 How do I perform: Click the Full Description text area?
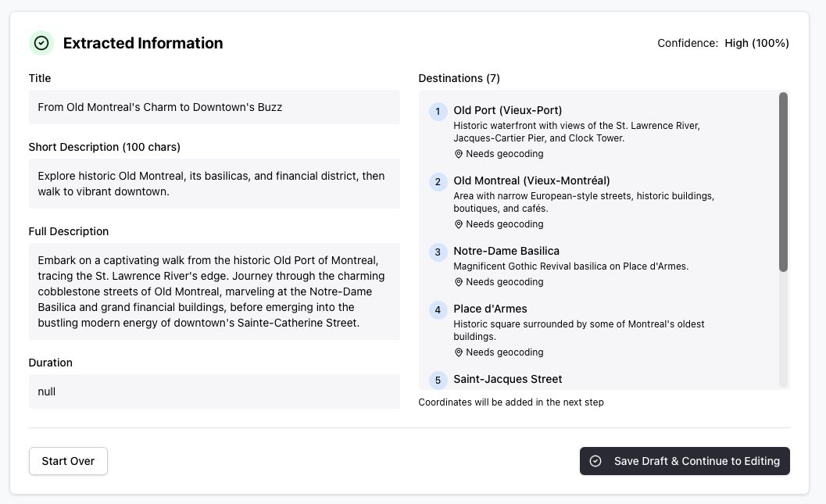[213, 291]
